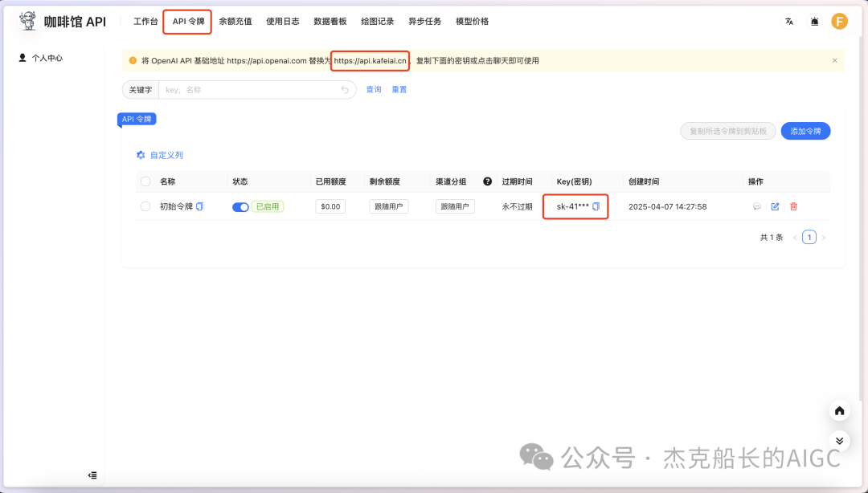Copy the 初始令牌 name with copy icon
This screenshot has height=493, width=868.
click(x=200, y=206)
